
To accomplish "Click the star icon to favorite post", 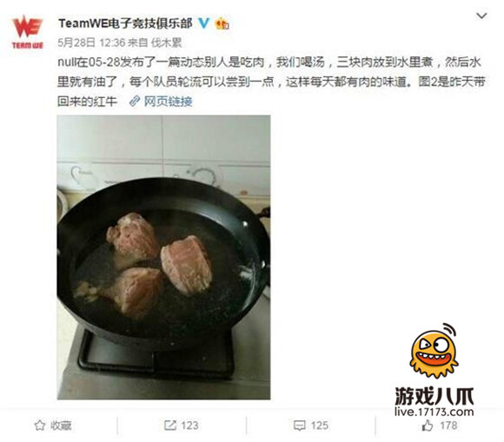I will click(x=40, y=426).
